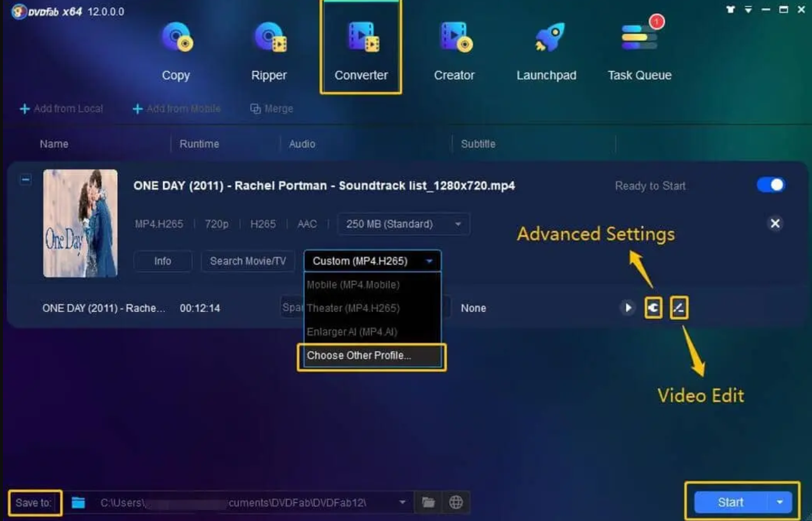Select Theater (MP4.H265) profile option
Viewport: 812px width, 521px height.
(x=353, y=308)
